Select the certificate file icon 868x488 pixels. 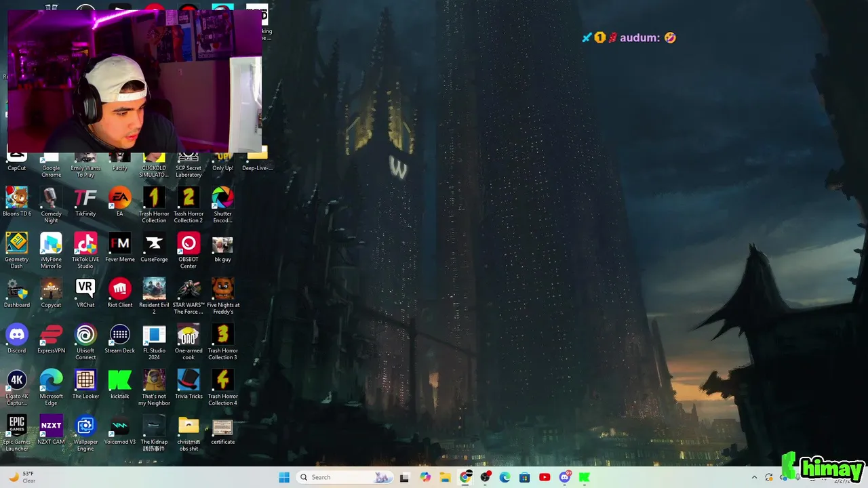222,427
